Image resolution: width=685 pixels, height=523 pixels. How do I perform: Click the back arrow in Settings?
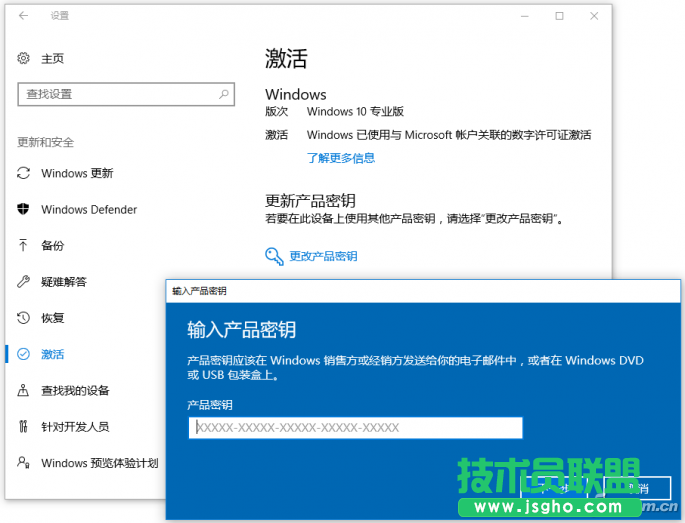coord(23,16)
